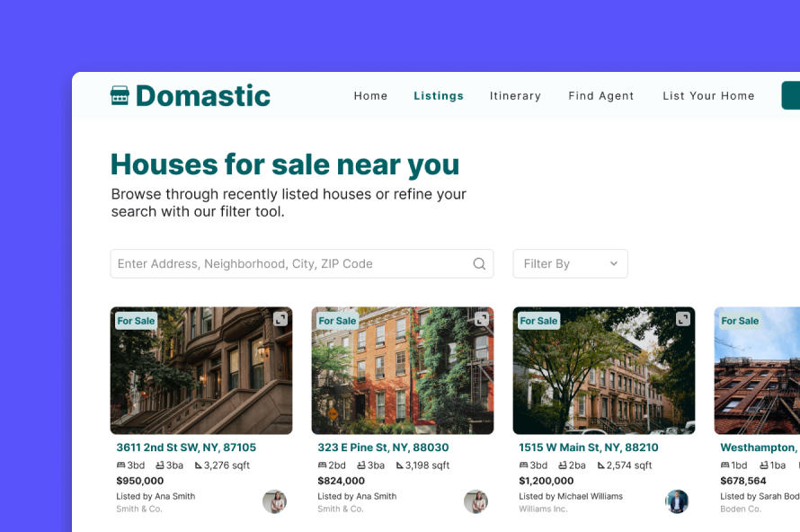Open Ana Smith avatar on 3611 2nd St card
Viewport: 800px width, 532px height.
click(274, 502)
